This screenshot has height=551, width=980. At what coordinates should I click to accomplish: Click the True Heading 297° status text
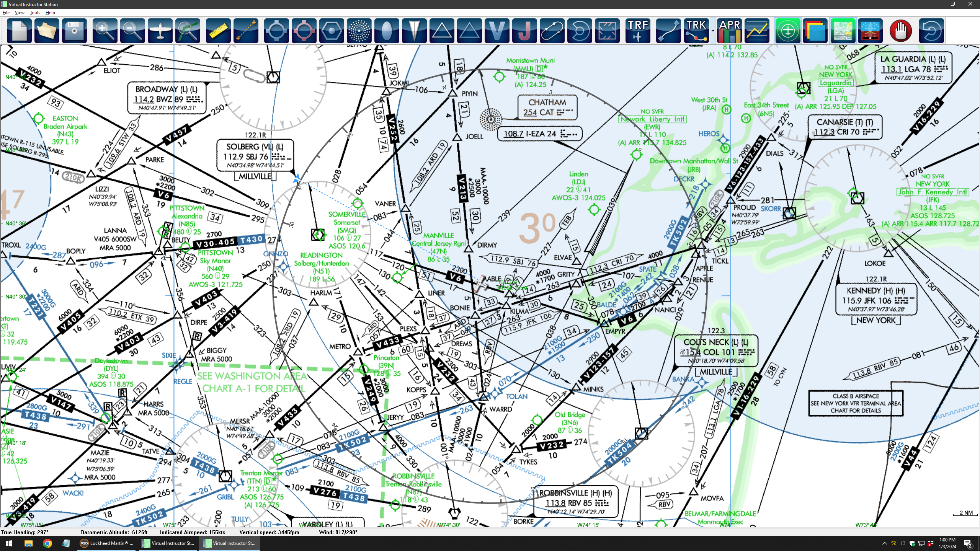(24, 532)
